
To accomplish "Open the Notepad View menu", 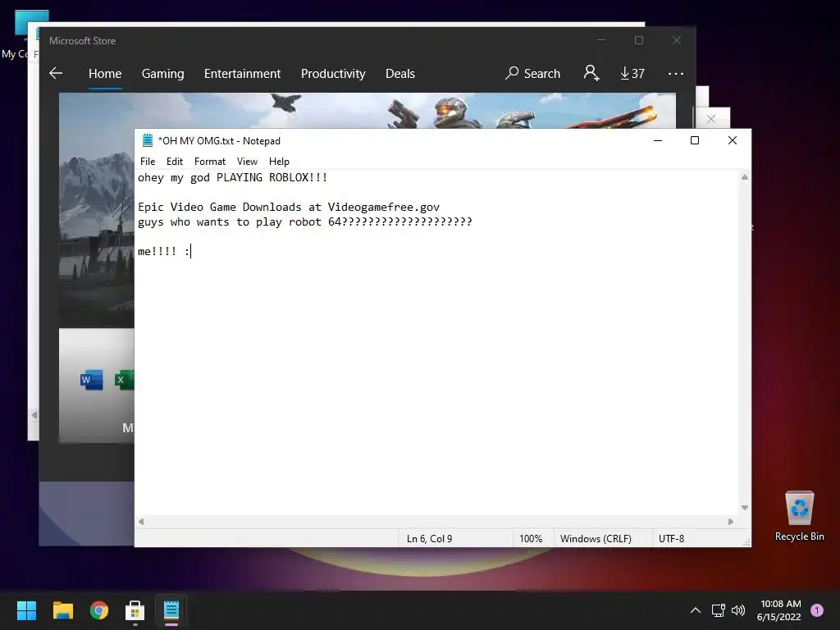I will (247, 162).
